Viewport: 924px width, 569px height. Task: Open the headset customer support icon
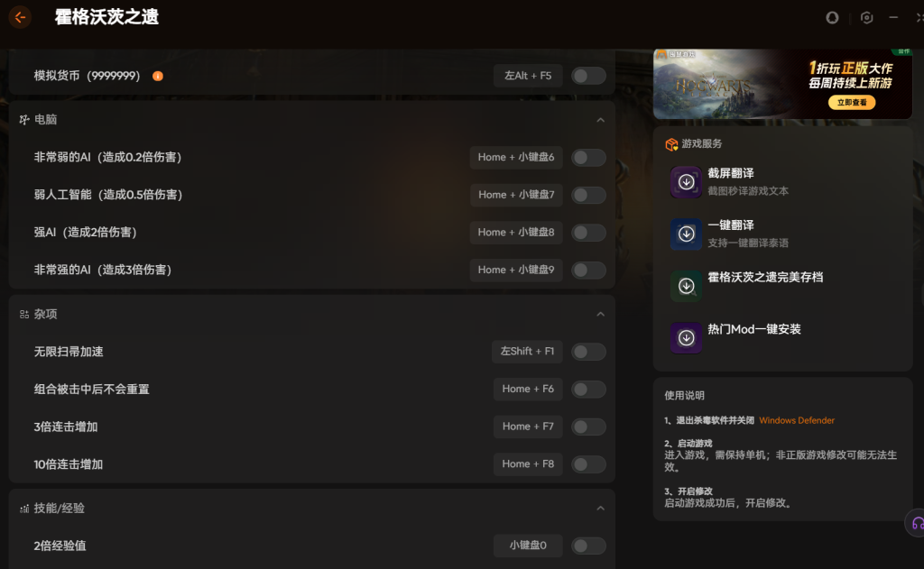pyautogui.click(x=918, y=522)
